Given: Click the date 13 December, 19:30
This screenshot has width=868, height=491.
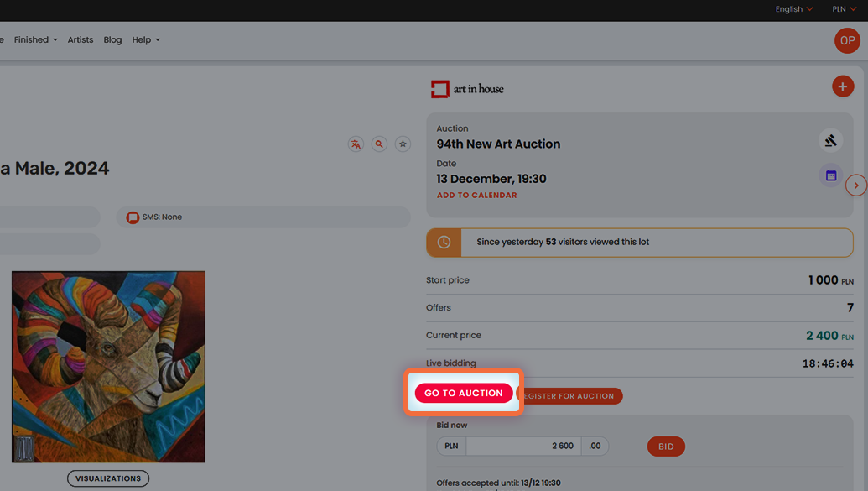Looking at the screenshot, I should [491, 179].
